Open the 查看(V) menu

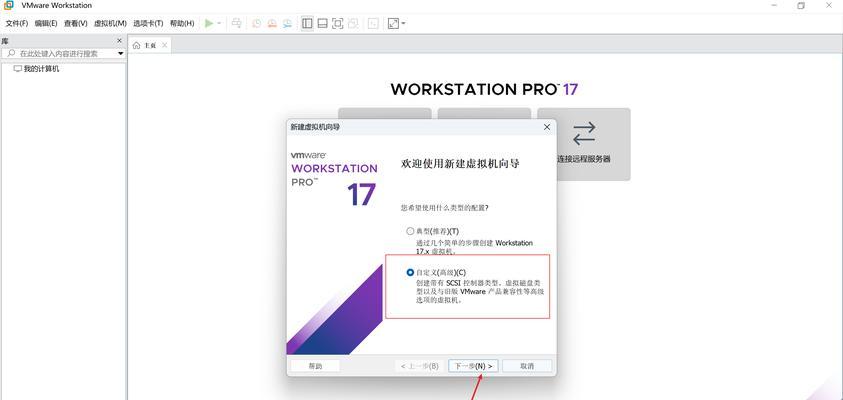(76, 24)
